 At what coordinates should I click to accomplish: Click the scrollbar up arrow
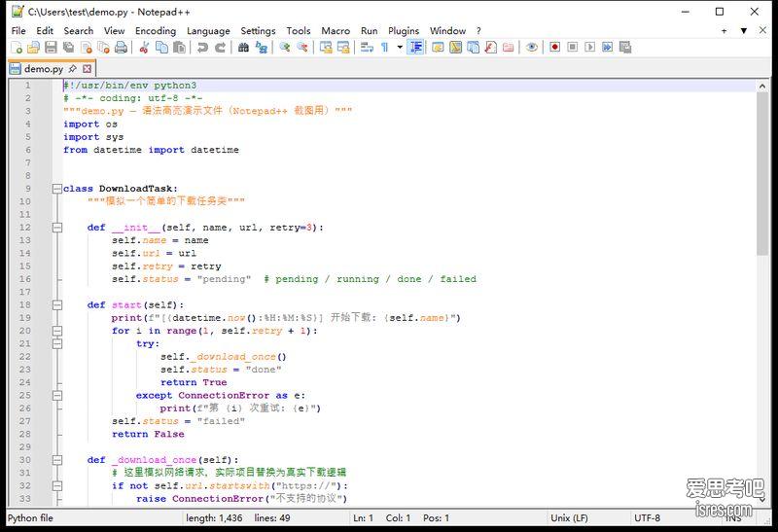pyautogui.click(x=762, y=86)
